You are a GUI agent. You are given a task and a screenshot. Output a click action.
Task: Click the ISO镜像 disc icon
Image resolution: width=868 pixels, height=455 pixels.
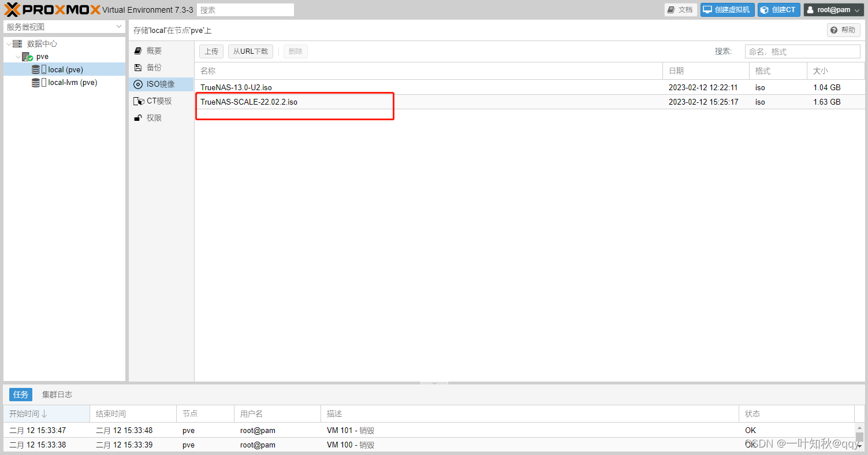click(137, 84)
